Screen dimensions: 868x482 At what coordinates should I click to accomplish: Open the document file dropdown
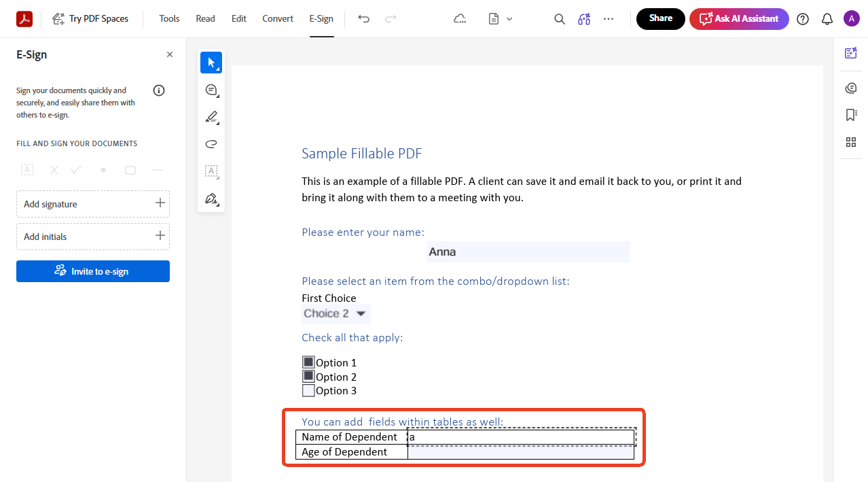pyautogui.click(x=501, y=18)
